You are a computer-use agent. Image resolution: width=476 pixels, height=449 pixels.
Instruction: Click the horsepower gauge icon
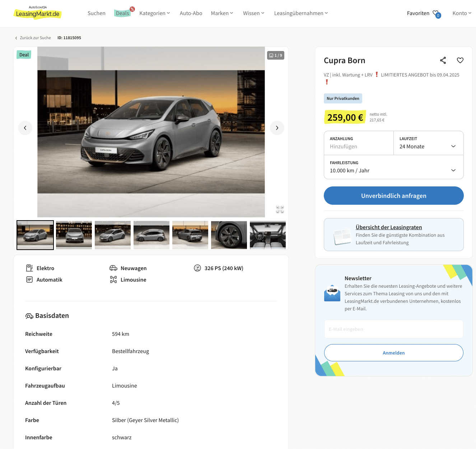[x=197, y=268]
